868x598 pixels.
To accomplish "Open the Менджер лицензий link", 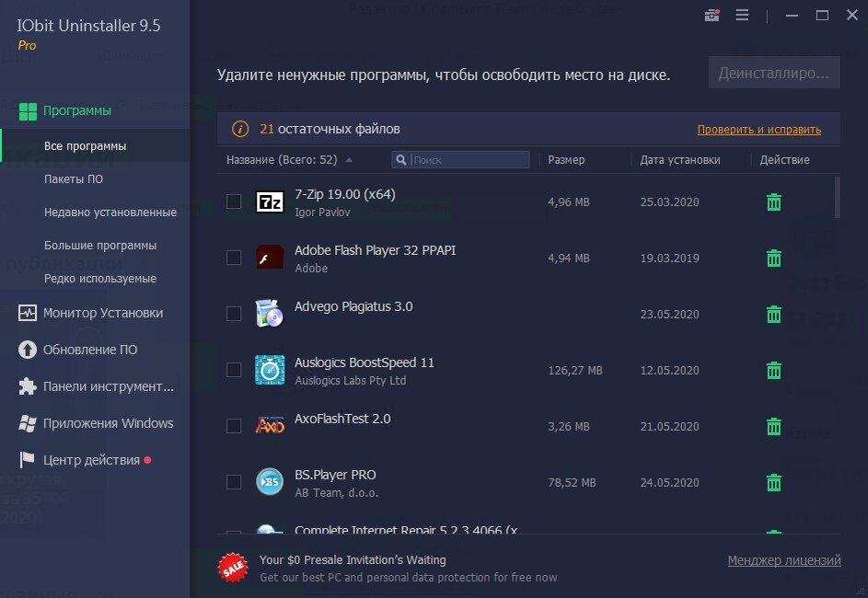I will tap(784, 560).
